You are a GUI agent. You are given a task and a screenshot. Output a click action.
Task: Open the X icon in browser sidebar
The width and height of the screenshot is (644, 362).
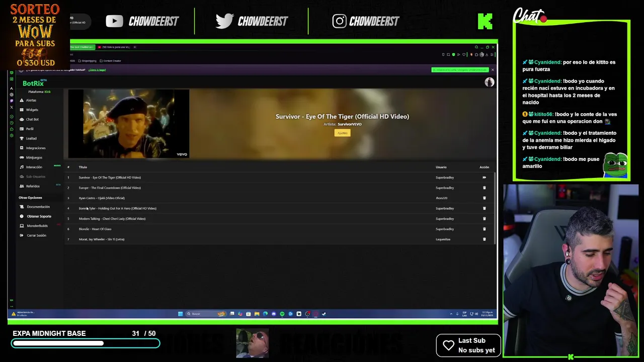pos(12,107)
